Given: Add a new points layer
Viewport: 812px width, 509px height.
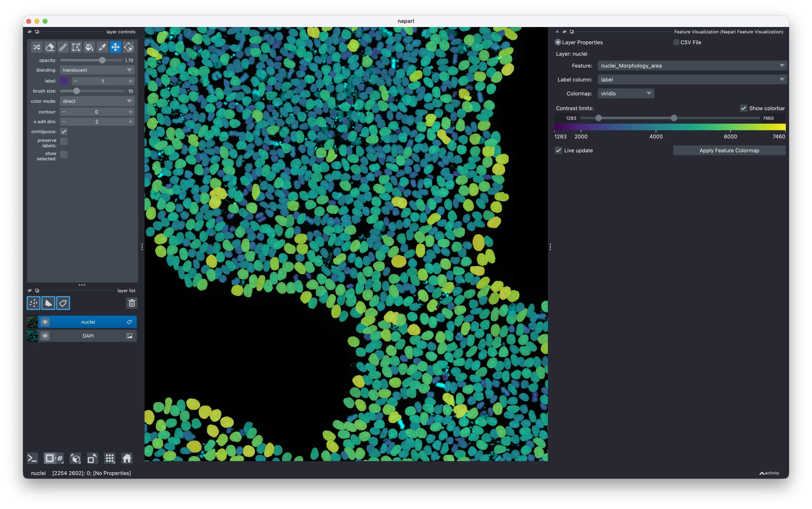Looking at the screenshot, I should click(x=34, y=303).
